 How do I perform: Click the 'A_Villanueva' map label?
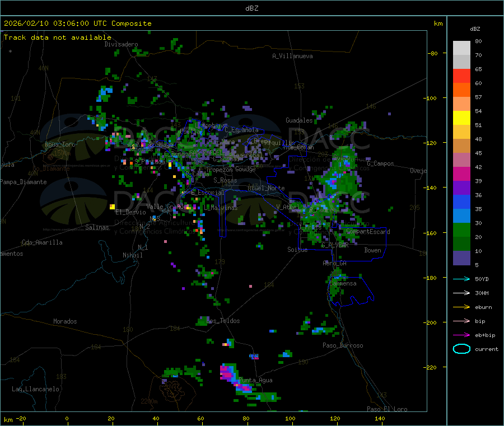[x=292, y=56]
